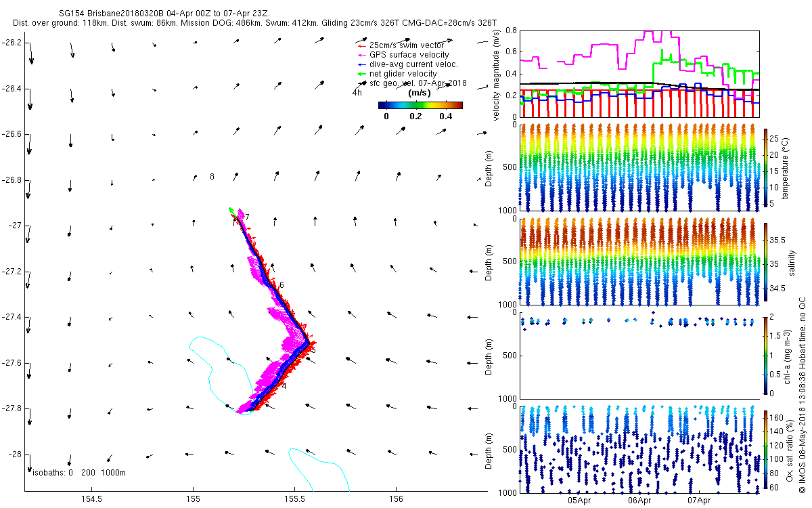
Task: Click the '1.5' tick on the chl-a colorbar
Action: point(776,336)
